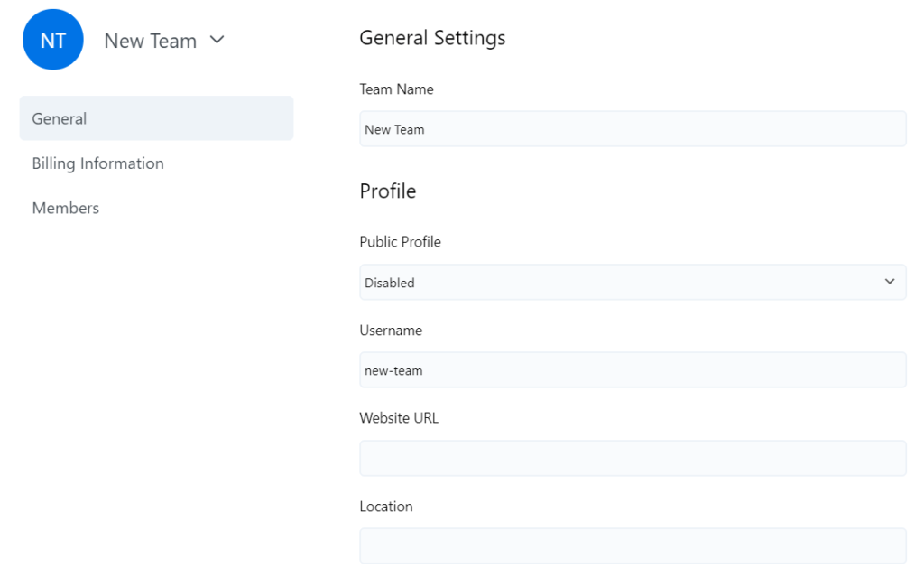Viewport: 924px width, 578px height.
Task: Click inside the Username field
Action: point(632,369)
